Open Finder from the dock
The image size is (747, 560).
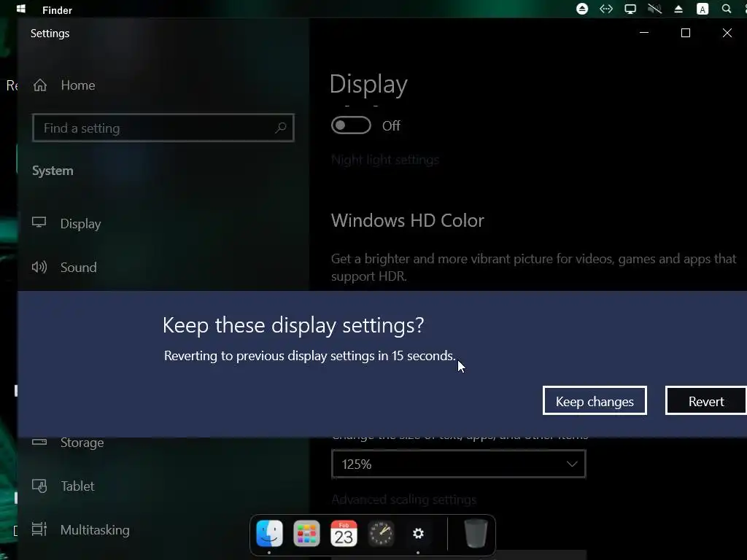click(270, 533)
